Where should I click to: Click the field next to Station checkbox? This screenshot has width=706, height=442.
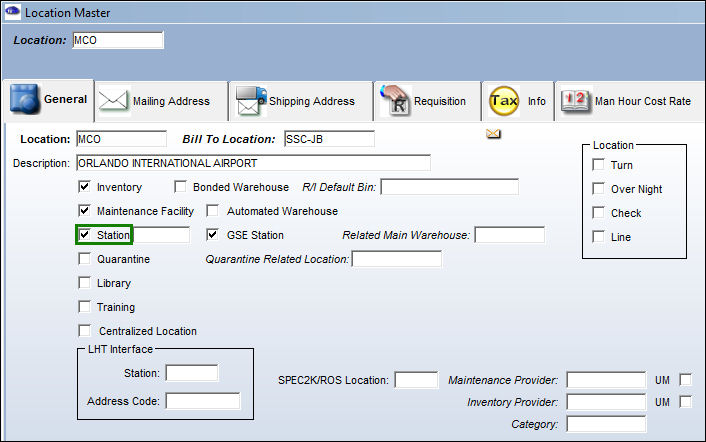pos(161,235)
